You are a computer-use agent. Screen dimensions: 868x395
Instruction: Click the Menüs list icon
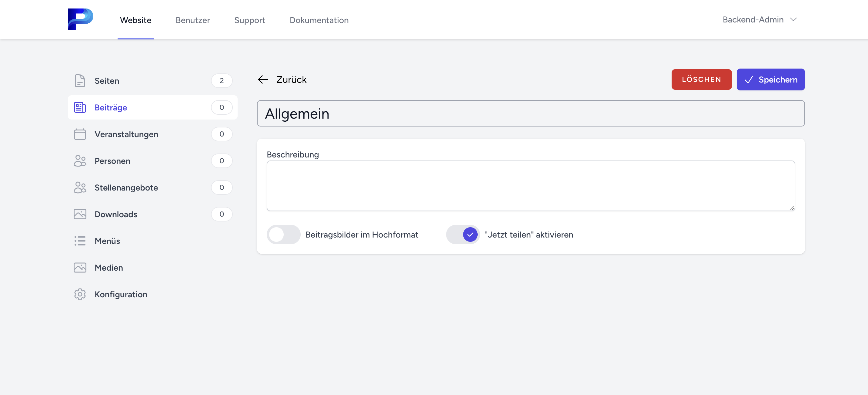pos(80,241)
